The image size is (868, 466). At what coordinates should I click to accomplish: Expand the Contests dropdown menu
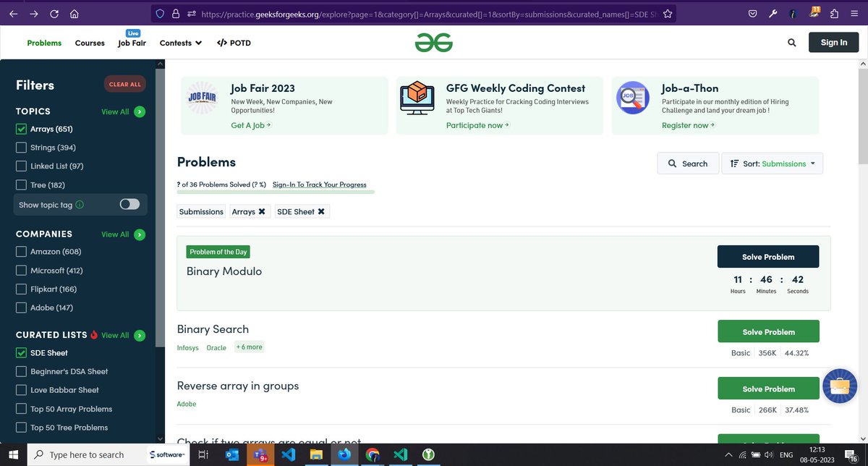tap(181, 43)
